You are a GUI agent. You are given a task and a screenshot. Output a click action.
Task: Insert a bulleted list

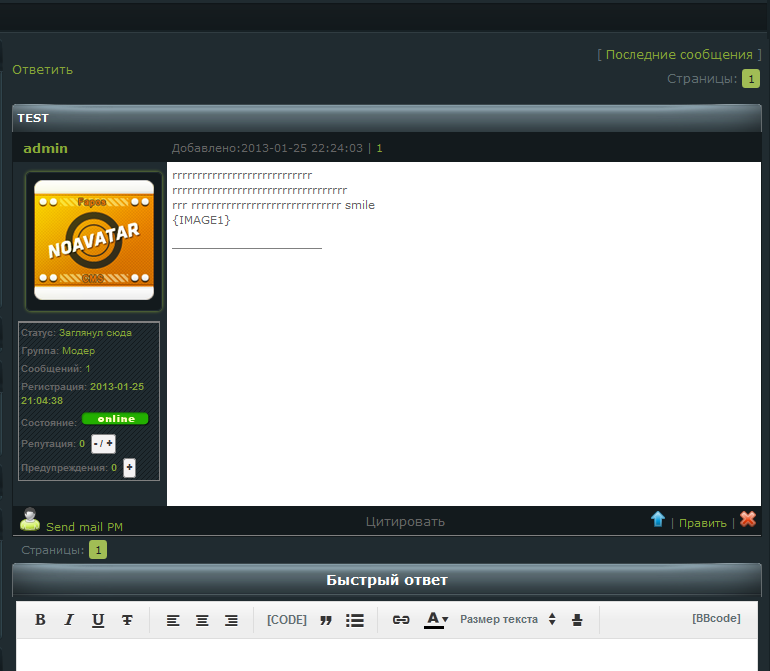pos(354,620)
